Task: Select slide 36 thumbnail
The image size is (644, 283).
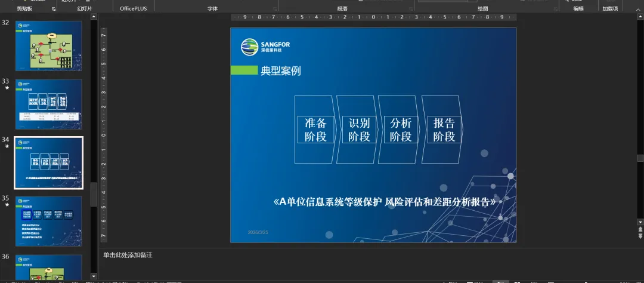Action: [x=48, y=267]
